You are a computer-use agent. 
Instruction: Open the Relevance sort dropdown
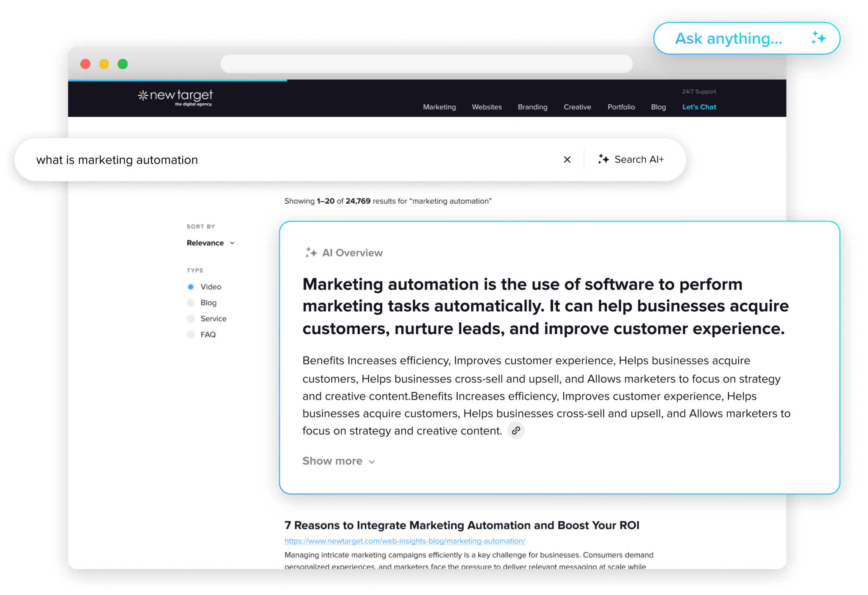click(x=211, y=243)
